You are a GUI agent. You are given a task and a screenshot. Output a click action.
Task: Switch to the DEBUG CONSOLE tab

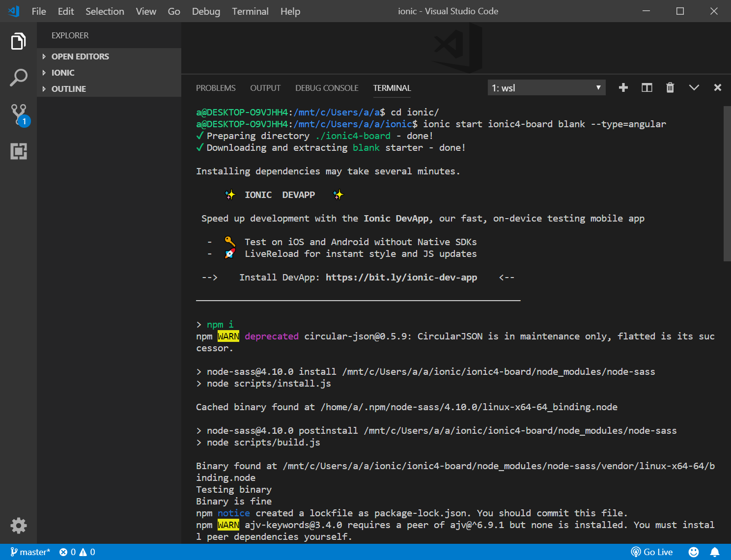point(327,88)
